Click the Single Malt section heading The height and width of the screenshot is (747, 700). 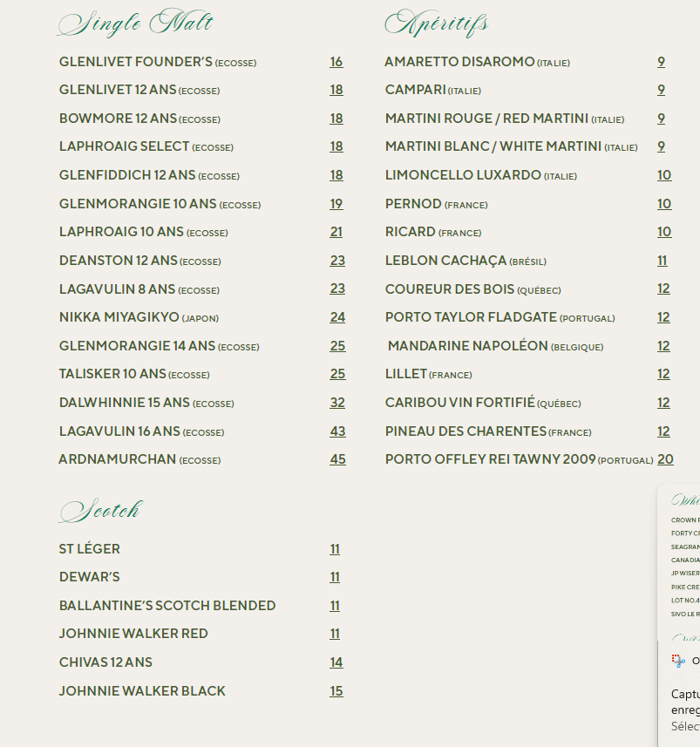click(136, 24)
